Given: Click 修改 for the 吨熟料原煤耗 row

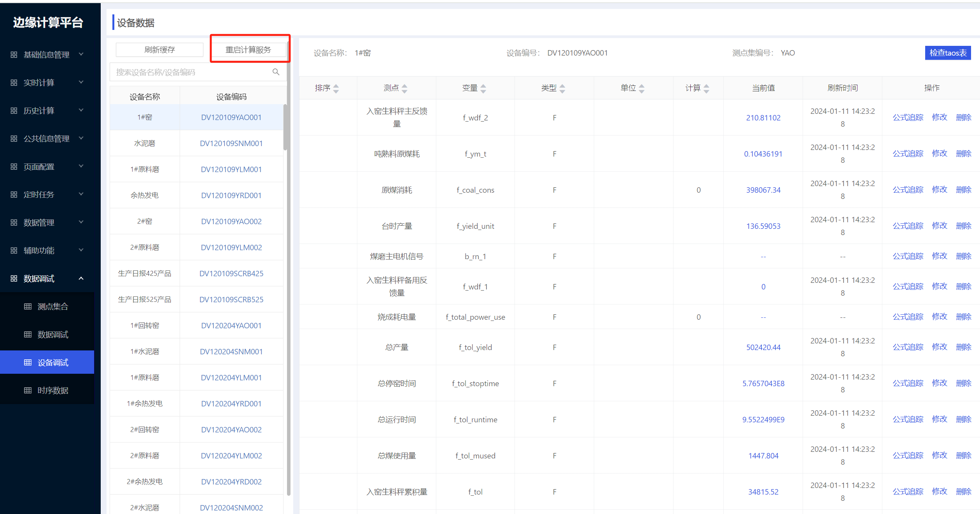Looking at the screenshot, I should coord(940,153).
